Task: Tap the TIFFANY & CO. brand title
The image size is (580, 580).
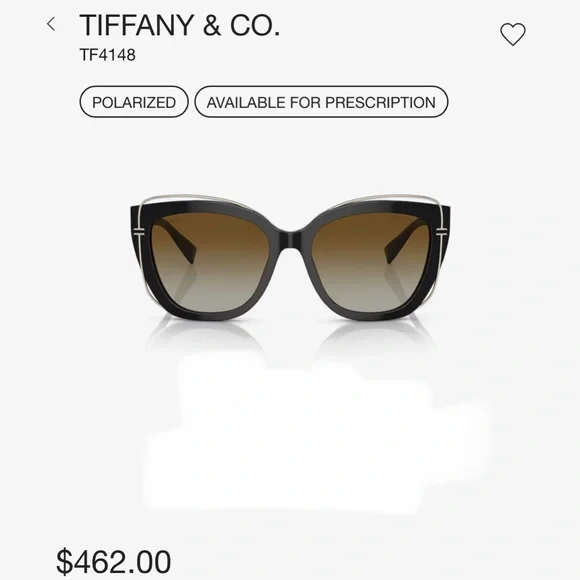Action: pyautogui.click(x=179, y=25)
